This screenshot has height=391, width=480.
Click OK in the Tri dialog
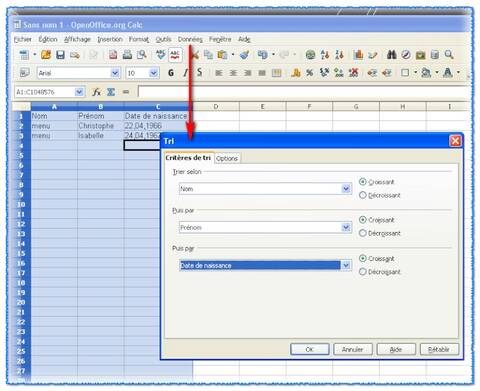tap(310, 349)
